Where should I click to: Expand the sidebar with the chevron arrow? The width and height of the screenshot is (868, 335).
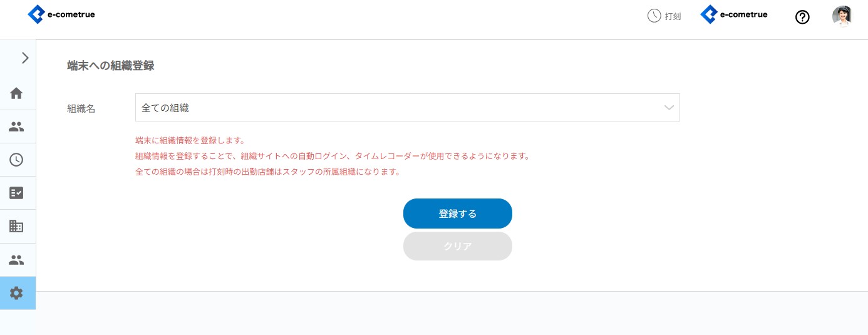click(x=25, y=58)
